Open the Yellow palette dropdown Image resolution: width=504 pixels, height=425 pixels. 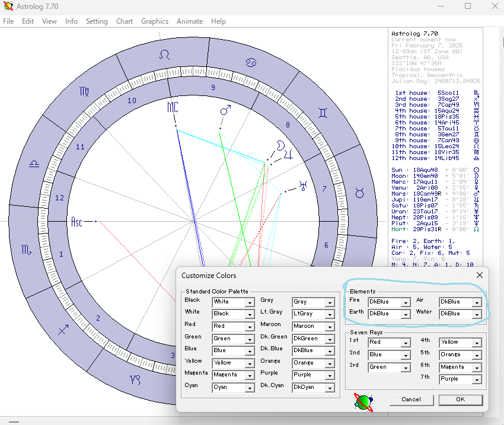click(250, 363)
